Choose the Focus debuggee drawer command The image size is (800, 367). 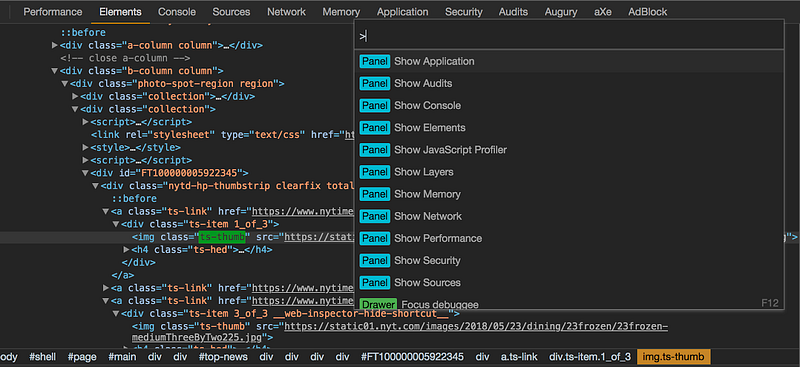(x=569, y=304)
